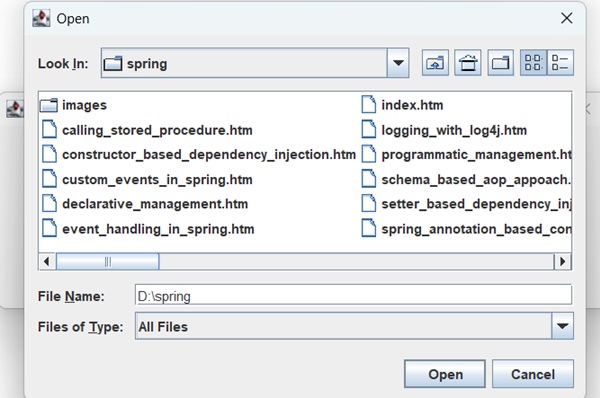Click the horizontal scrollbar right arrow
This screenshot has width=600, height=398.
(x=562, y=261)
